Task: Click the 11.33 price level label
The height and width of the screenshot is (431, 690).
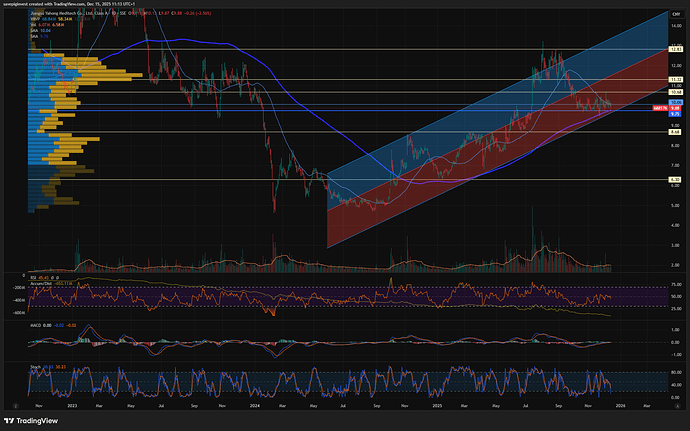Action: point(675,79)
